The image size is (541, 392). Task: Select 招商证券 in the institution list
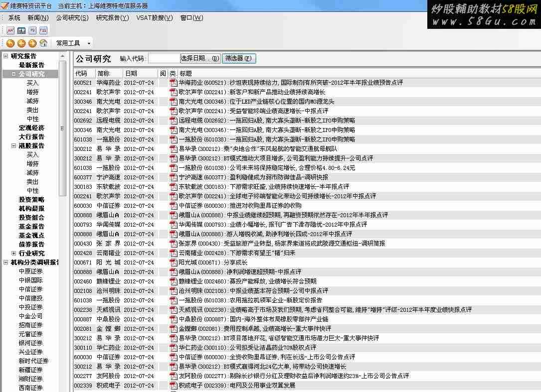(x=31, y=325)
